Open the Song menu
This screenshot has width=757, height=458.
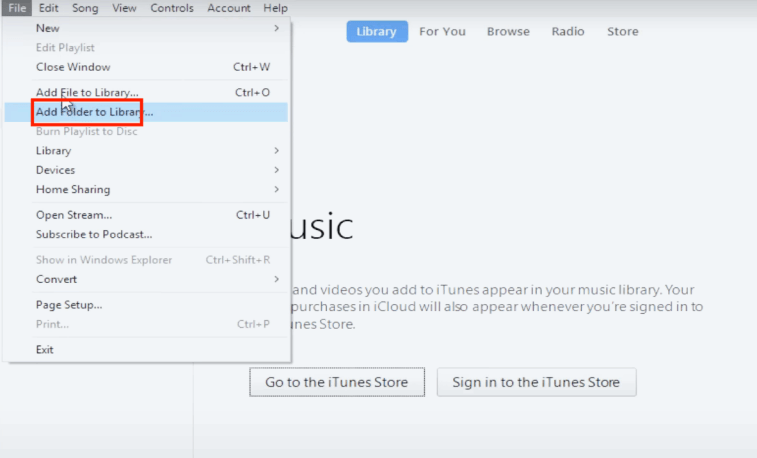85,8
